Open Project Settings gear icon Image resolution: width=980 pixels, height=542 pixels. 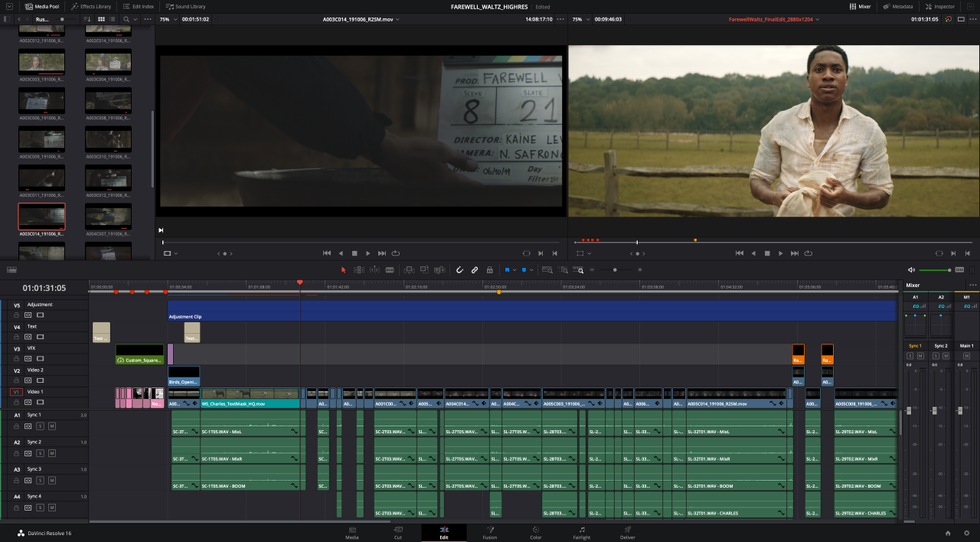967,533
